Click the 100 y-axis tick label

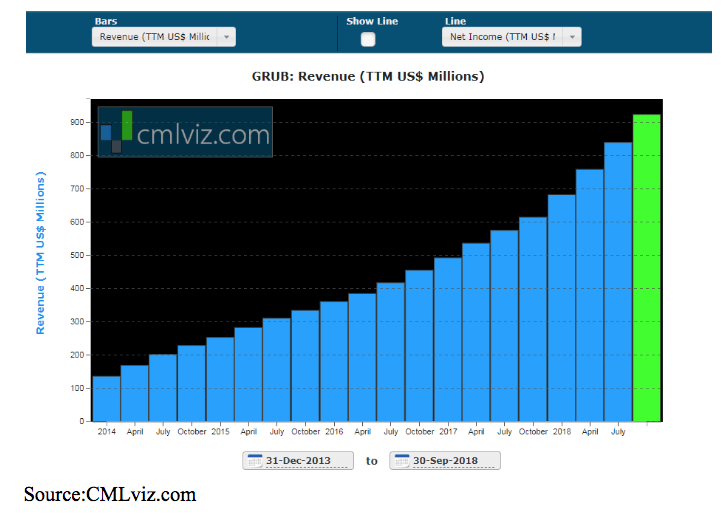77,388
